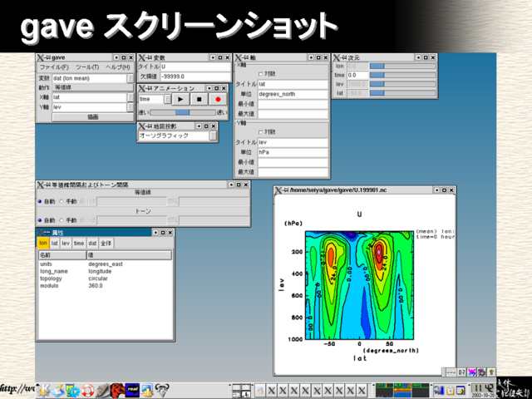Viewport: 532px width, 399px height.
Task: Select 手動 radio for トーン interval
Action: (x=62, y=220)
